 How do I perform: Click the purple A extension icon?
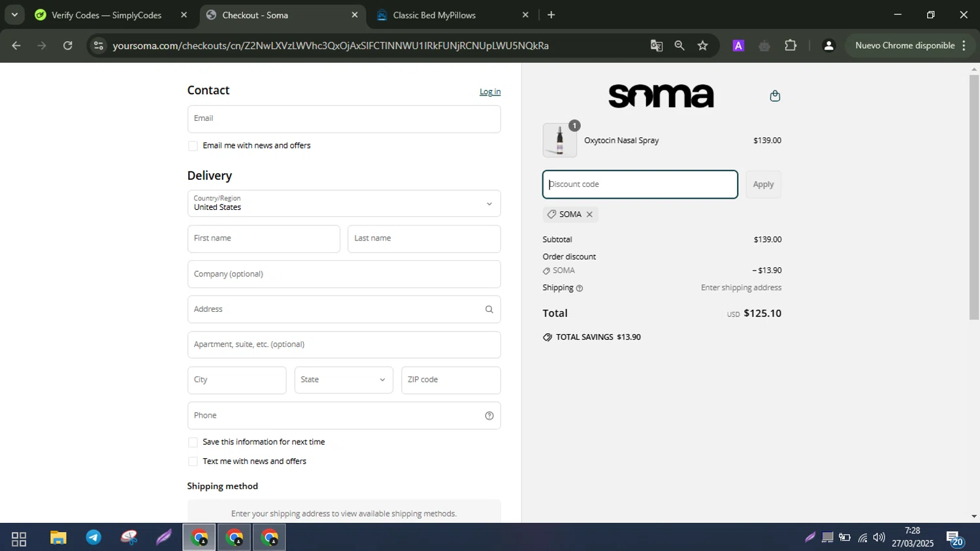click(x=738, y=46)
